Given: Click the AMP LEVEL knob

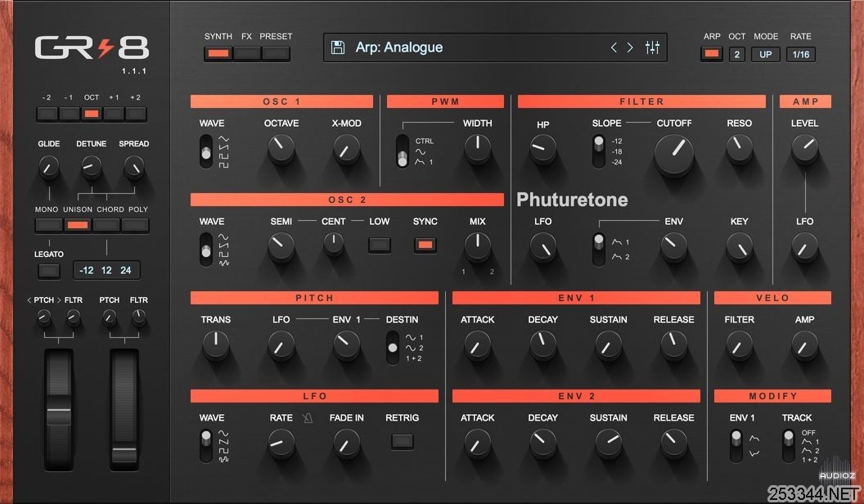Looking at the screenshot, I should (x=804, y=148).
